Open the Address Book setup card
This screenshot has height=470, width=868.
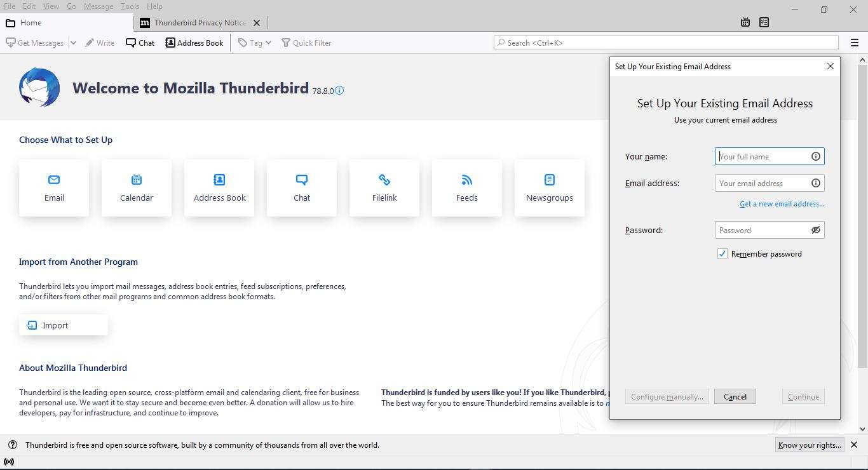coord(219,188)
